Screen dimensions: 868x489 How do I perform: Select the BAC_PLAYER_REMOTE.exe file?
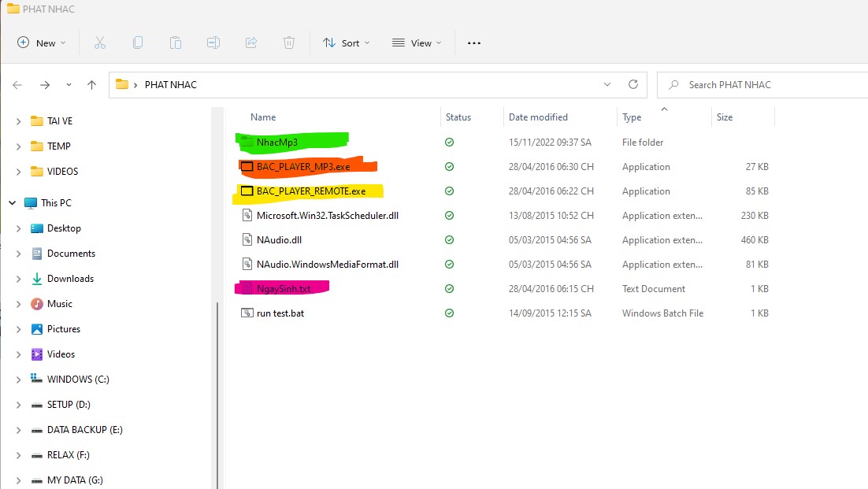click(310, 191)
